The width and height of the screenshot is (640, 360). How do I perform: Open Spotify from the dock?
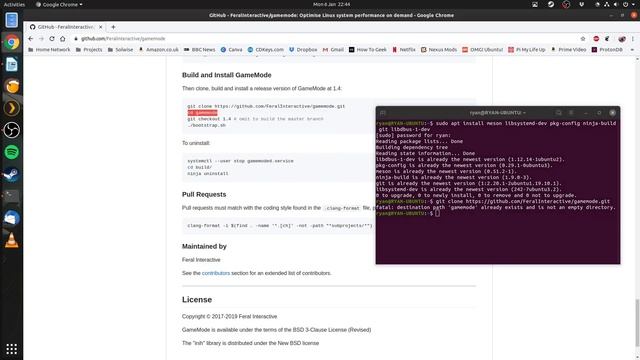[x=11, y=152]
